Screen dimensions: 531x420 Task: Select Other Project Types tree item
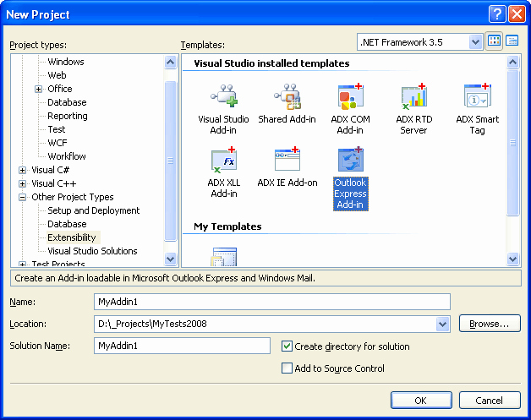73,197
